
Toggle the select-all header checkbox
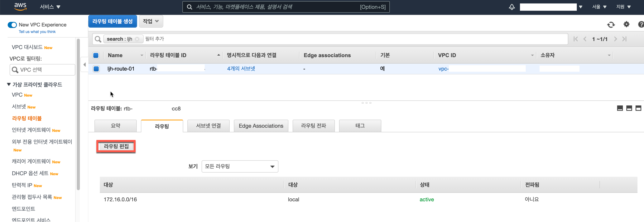click(96, 55)
